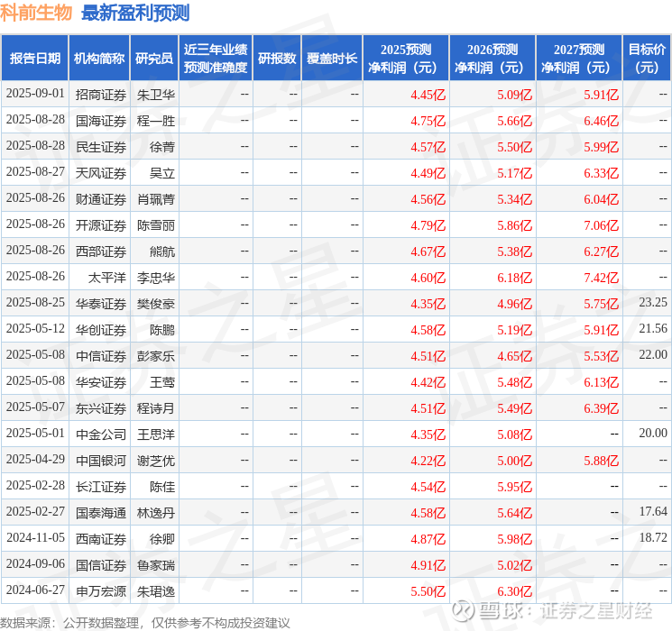Screen dimensions: 672x631
Task: Click the date 2025-05-07
Action: pyautogui.click(x=35, y=407)
